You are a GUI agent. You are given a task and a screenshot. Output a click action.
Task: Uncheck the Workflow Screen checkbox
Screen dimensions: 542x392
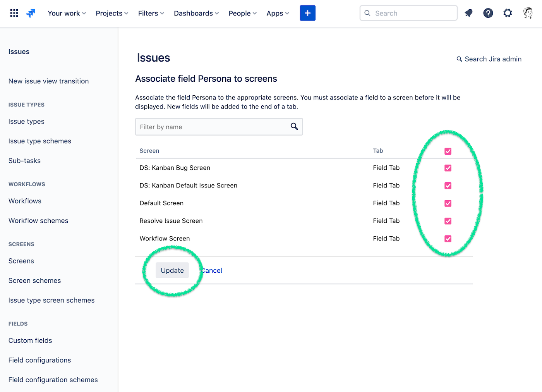point(448,239)
